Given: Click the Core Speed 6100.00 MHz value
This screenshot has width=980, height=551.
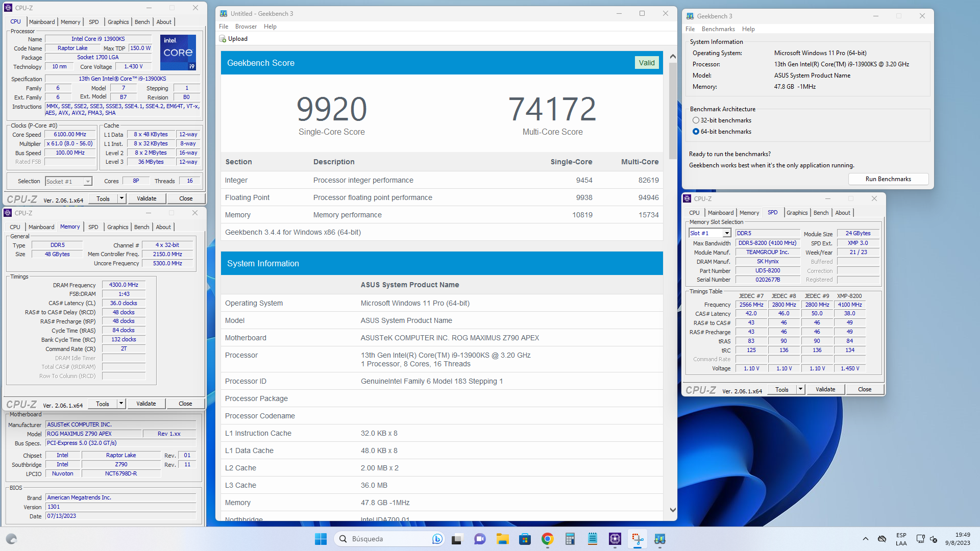Looking at the screenshot, I should (x=70, y=135).
